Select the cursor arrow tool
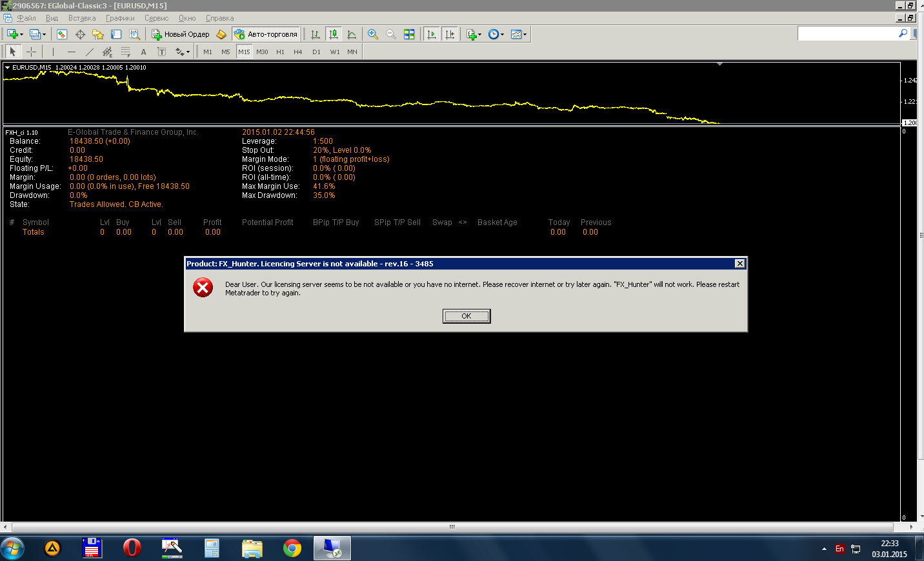The image size is (924, 561). [13, 52]
